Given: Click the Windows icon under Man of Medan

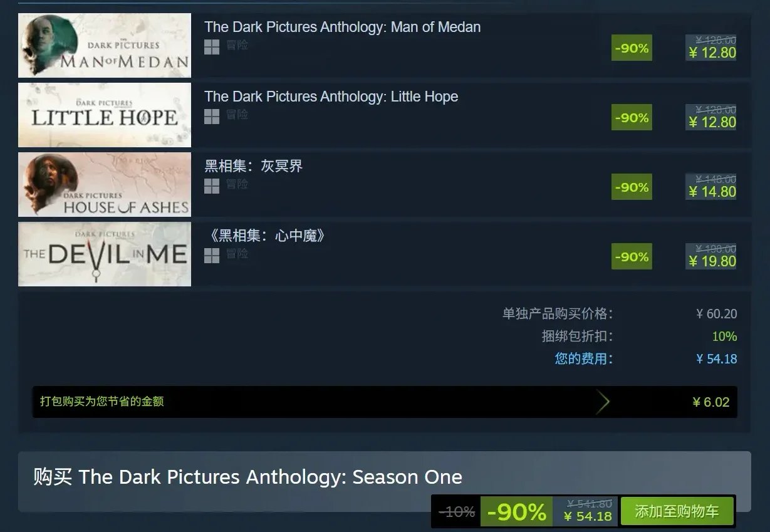Looking at the screenshot, I should 212,47.
